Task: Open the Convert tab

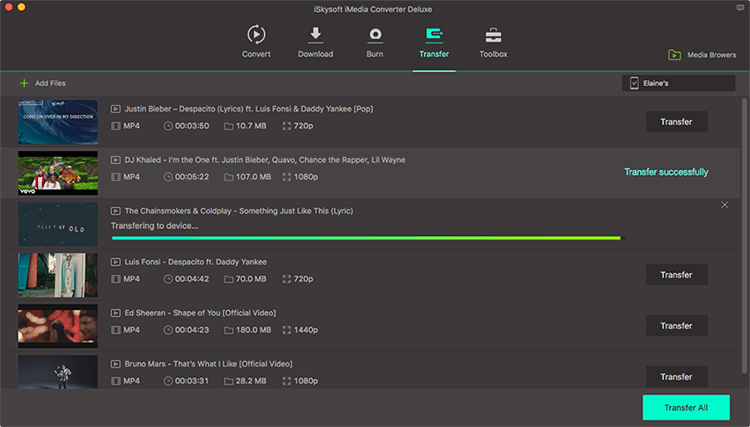Action: [256, 42]
